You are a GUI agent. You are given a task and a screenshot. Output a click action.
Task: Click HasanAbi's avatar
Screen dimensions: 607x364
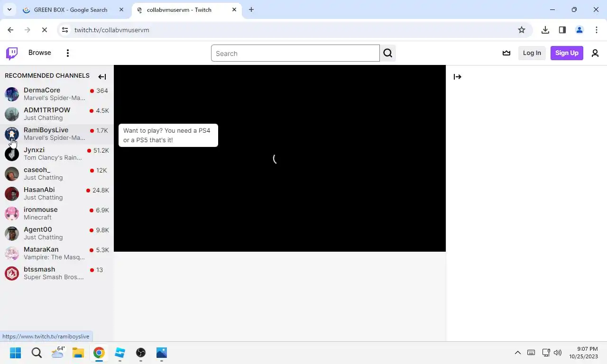[12, 193]
